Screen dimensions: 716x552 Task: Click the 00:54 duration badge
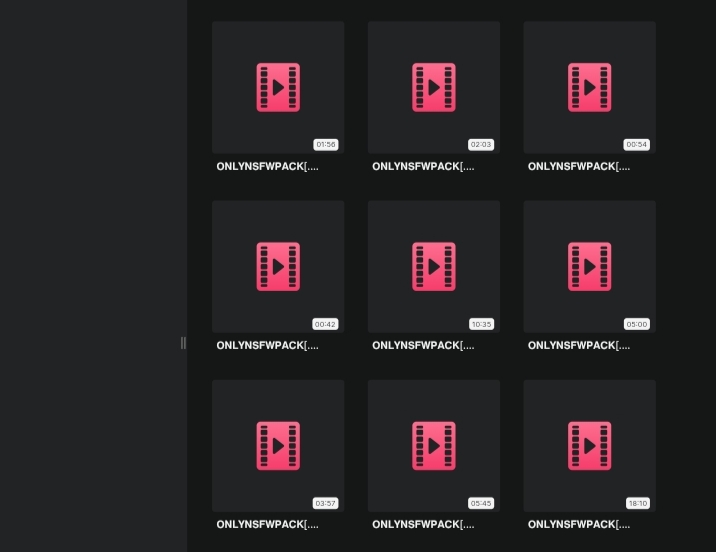[637, 145]
